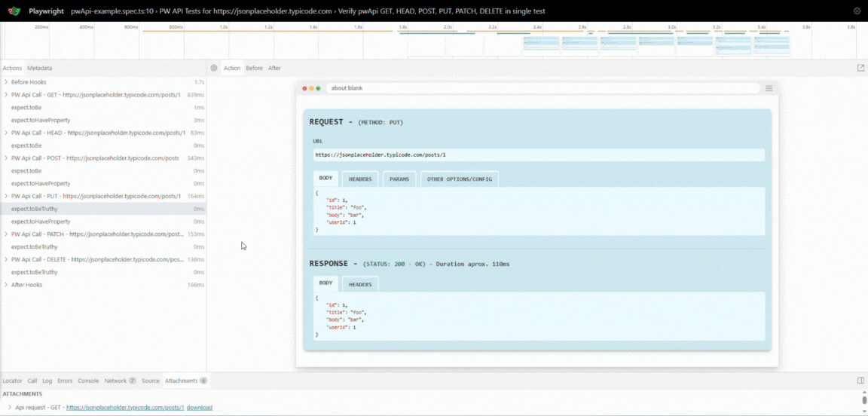This screenshot has height=416, width=868.
Task: Expand the PW Api Call HEAD action
Action: click(x=6, y=133)
